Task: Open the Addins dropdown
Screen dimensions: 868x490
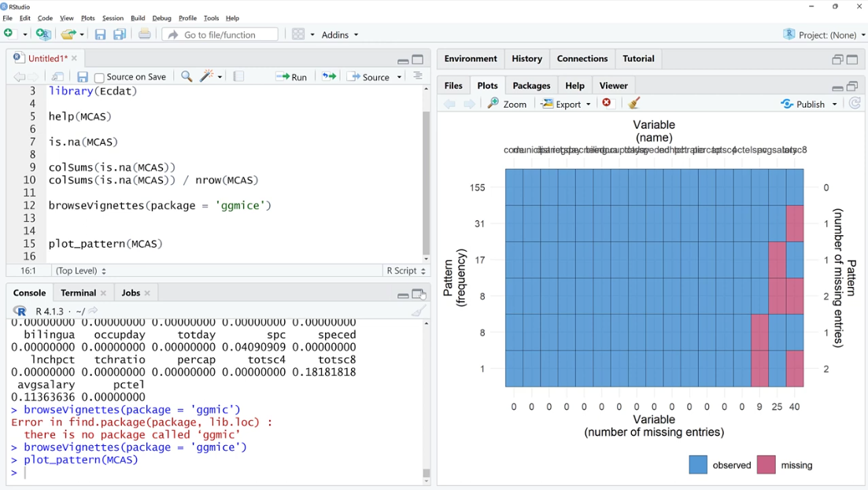Action: coord(340,35)
